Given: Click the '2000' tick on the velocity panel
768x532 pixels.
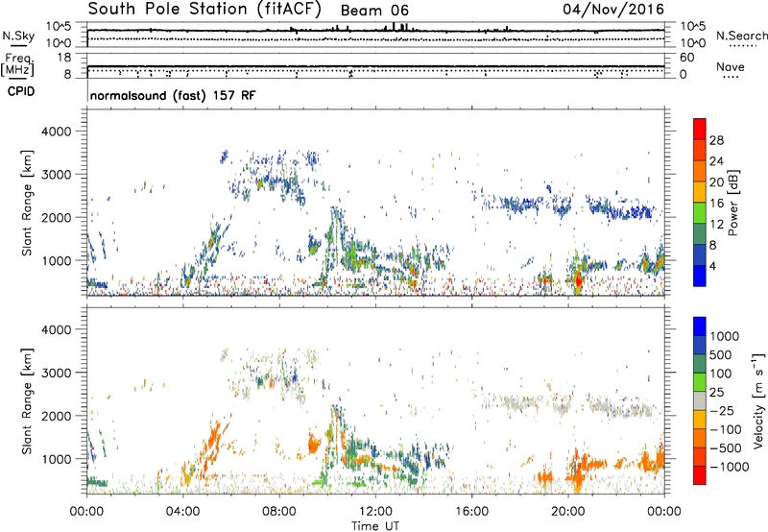Looking at the screenshot, I should click(x=57, y=416).
